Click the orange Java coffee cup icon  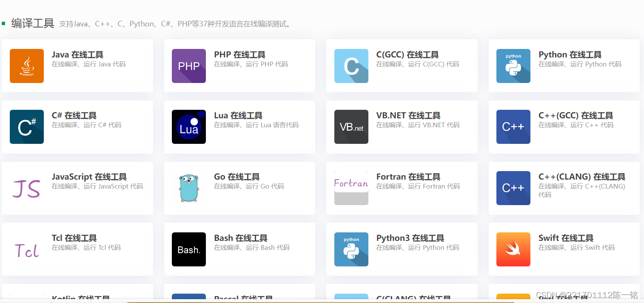click(27, 66)
